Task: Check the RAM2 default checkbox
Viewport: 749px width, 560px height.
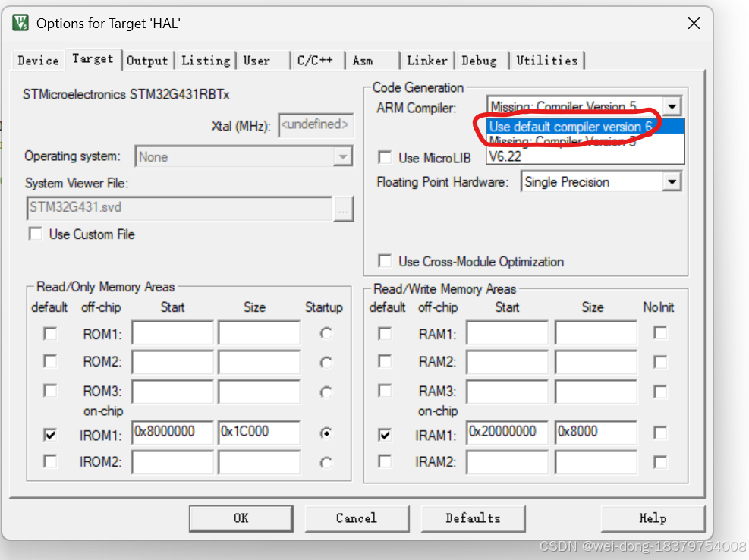Action: pyautogui.click(x=385, y=360)
